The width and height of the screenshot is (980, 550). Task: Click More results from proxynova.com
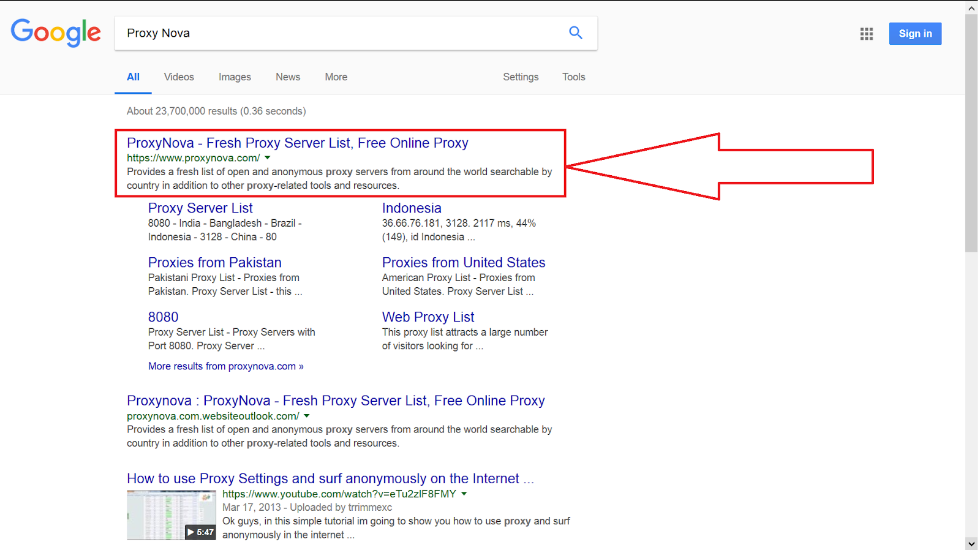[x=226, y=366]
